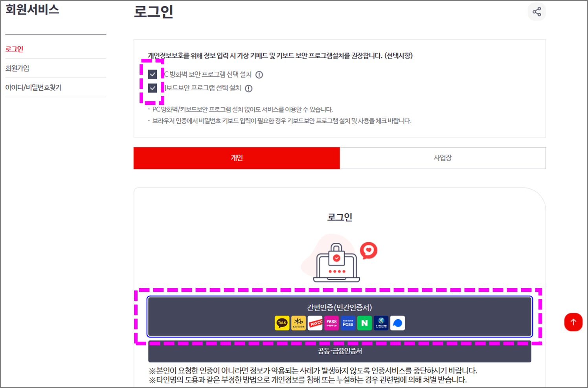Image resolution: width=588 pixels, height=388 pixels.
Task: Open the share icon at top right
Action: pyautogui.click(x=537, y=12)
